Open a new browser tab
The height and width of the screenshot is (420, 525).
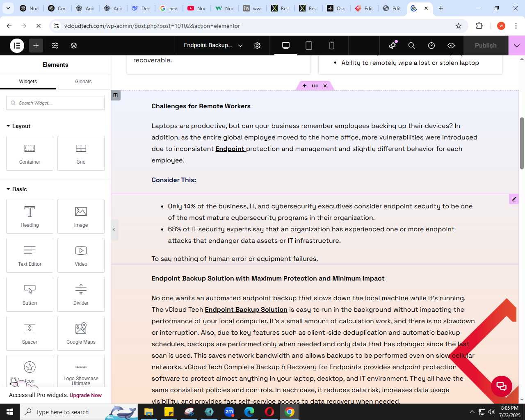pos(441,8)
